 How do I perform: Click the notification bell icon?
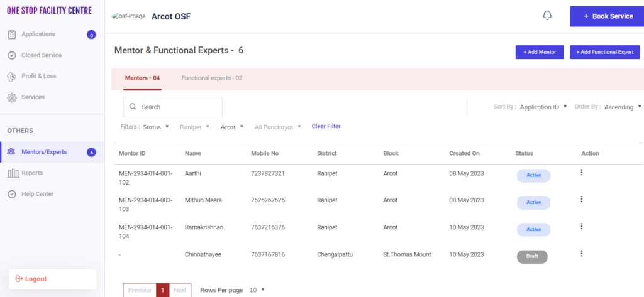pos(547,16)
